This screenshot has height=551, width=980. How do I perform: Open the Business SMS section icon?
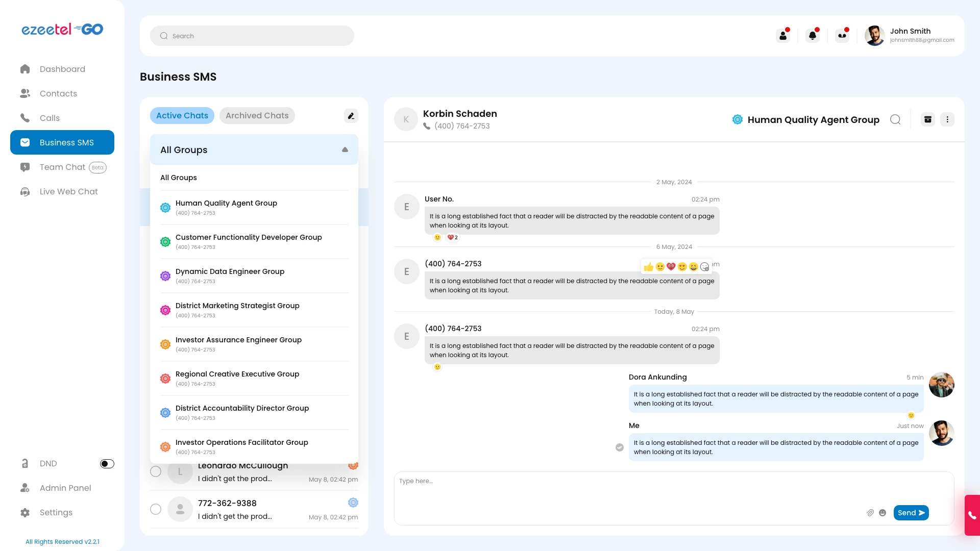pyautogui.click(x=25, y=142)
